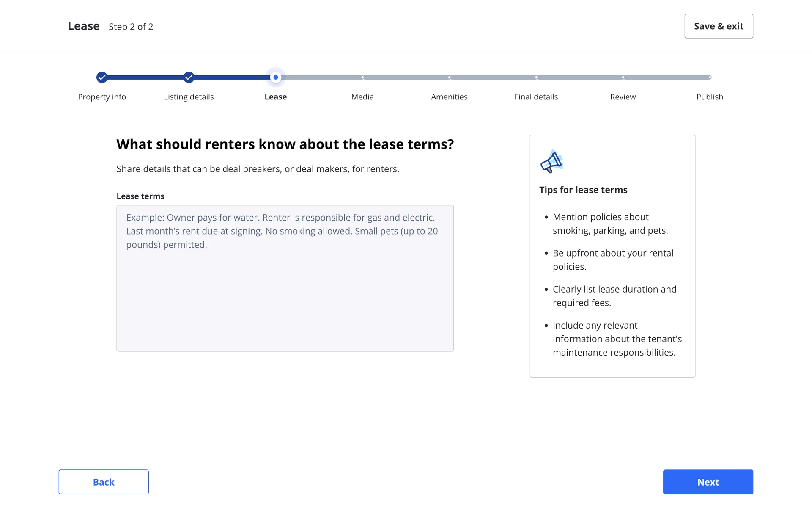Click the Next button
This screenshot has width=812, height=508.
click(708, 482)
